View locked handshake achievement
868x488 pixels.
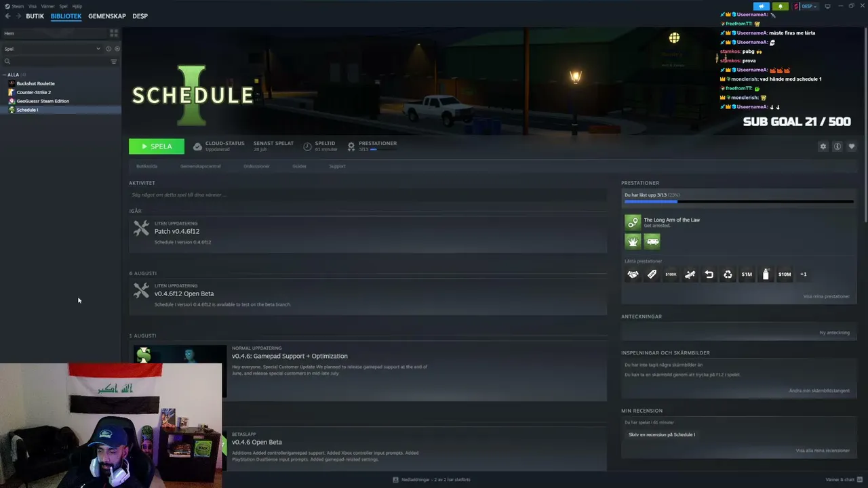(x=633, y=274)
